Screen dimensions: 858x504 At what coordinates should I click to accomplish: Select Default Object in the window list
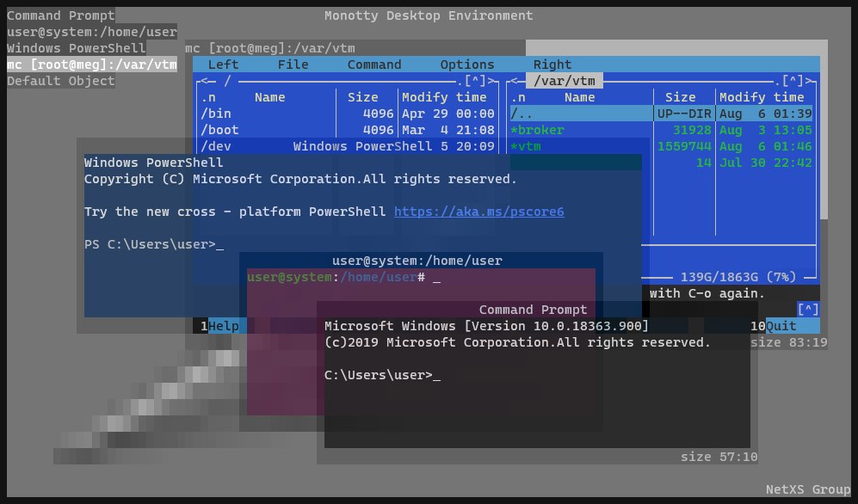[61, 81]
